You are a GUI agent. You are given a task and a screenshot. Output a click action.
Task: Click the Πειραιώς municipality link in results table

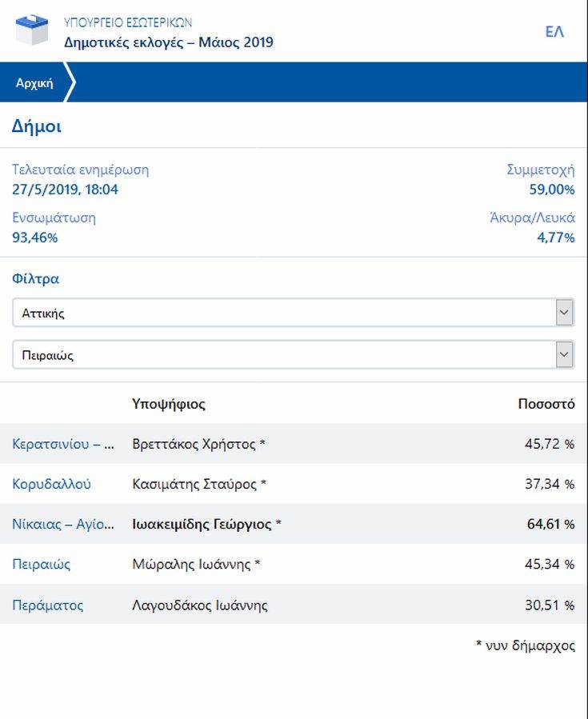click(42, 565)
